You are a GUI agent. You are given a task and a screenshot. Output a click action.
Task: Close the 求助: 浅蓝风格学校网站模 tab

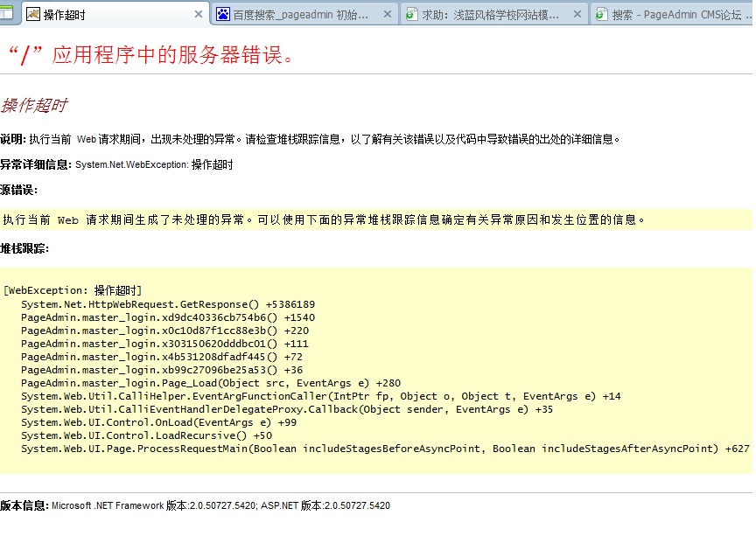point(577,14)
